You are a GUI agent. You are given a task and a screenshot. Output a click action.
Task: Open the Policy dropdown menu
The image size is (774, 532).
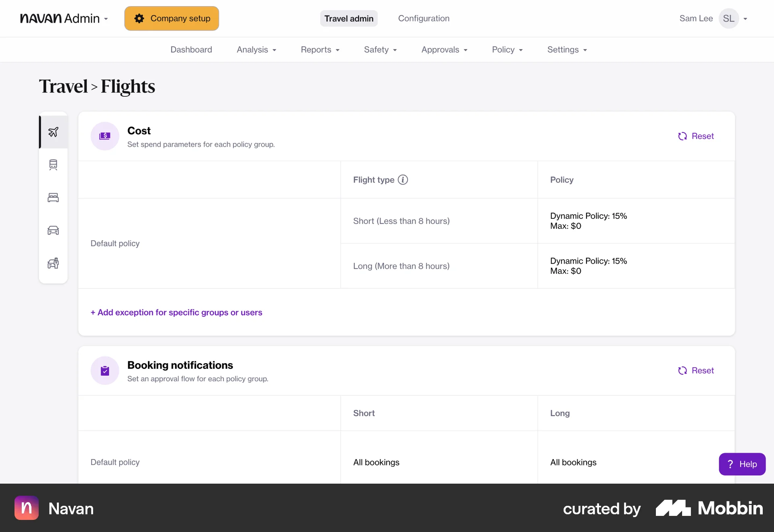[507, 50]
